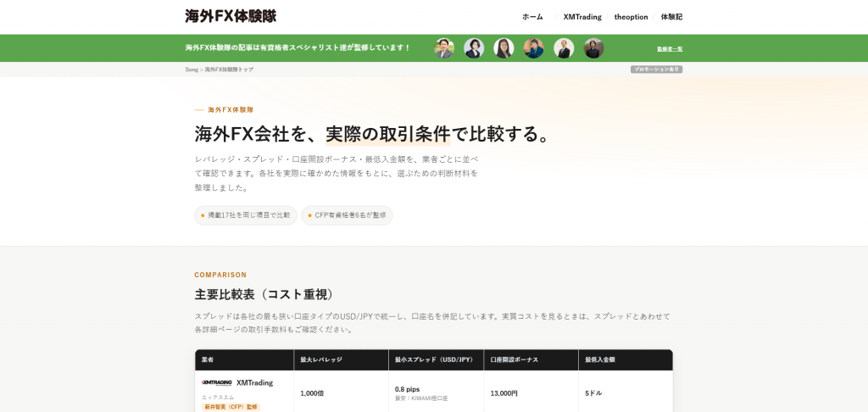Open the 監修者一覧 link in the green banner
This screenshot has height=412, width=868.
[x=670, y=48]
